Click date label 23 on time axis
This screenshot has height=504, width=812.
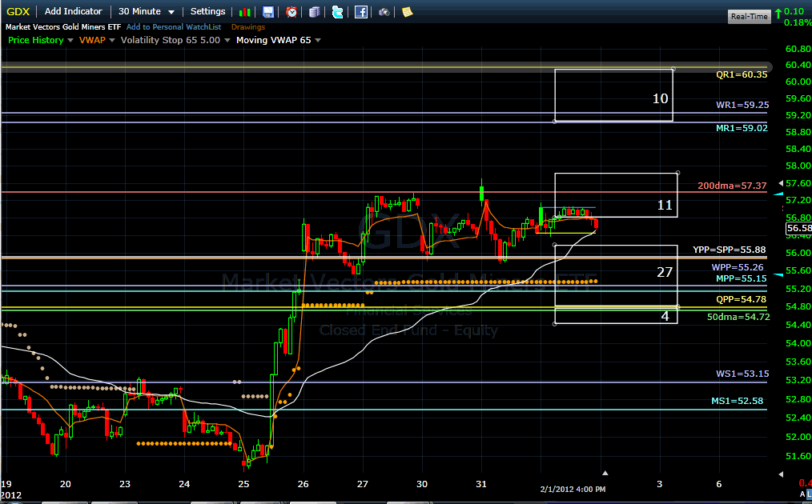coord(125,484)
